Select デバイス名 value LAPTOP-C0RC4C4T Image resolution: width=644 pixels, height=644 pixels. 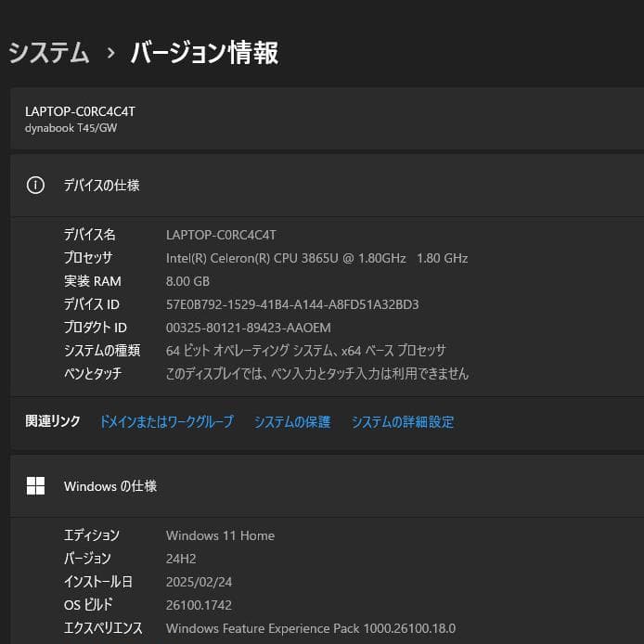click(221, 235)
